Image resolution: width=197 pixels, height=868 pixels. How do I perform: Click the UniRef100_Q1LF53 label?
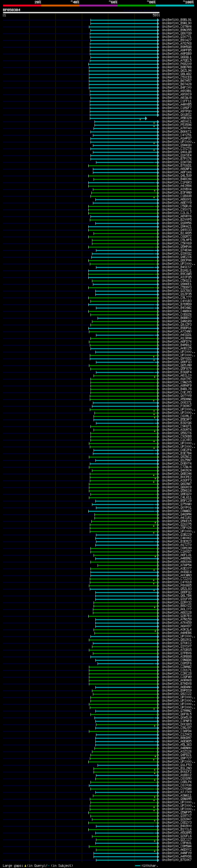click(x=176, y=765)
